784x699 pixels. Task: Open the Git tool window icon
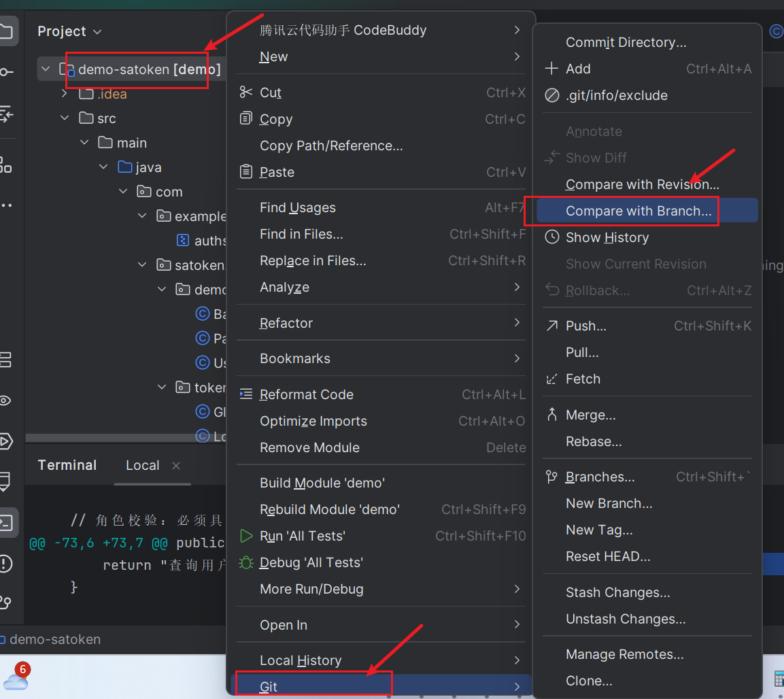click(x=5, y=602)
